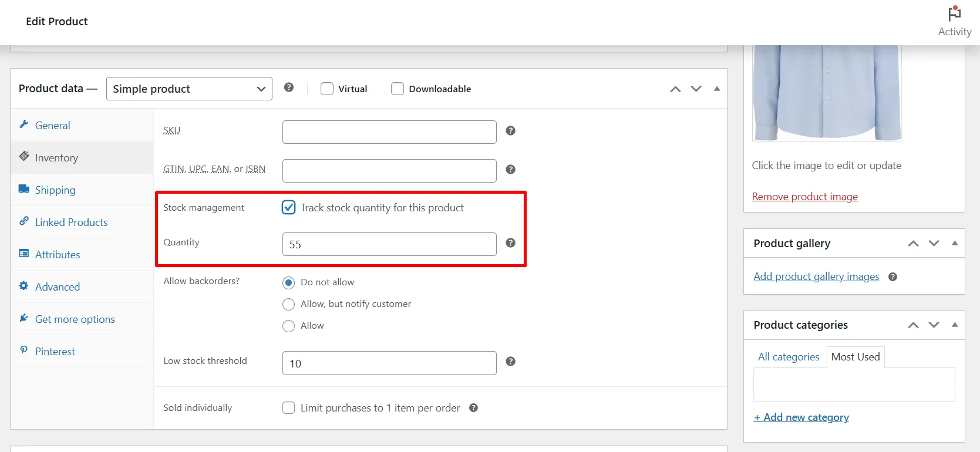Click the Get more options plug icon

pos(24,318)
